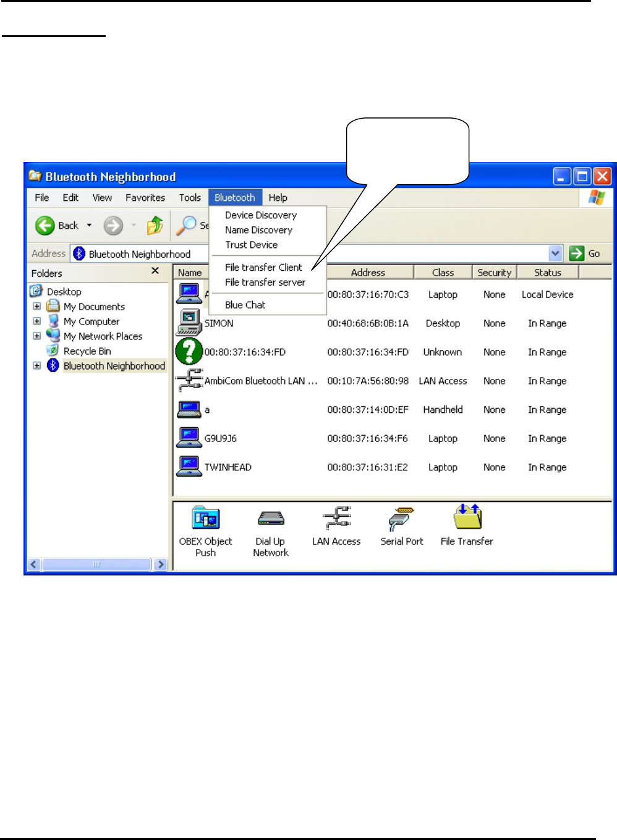
Task: Click address 00:40:68:6B:0B:1A cell
Action: tap(368, 323)
